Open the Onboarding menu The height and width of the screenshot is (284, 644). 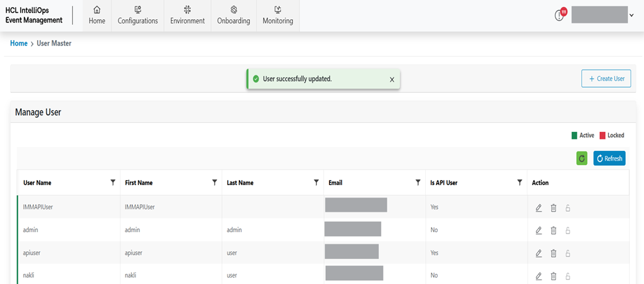[x=234, y=15]
